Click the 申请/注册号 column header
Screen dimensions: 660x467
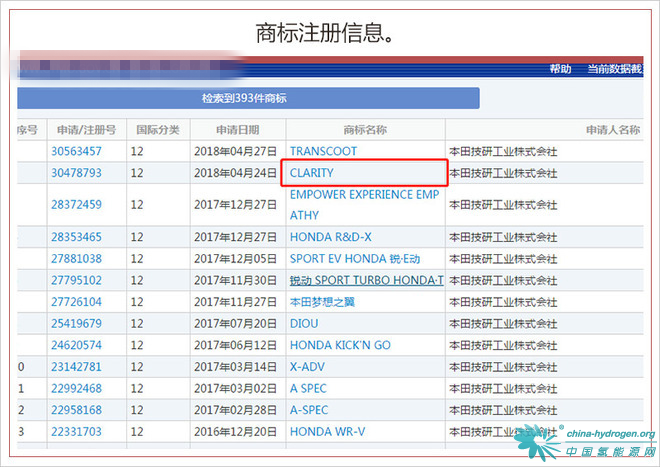[86, 130]
